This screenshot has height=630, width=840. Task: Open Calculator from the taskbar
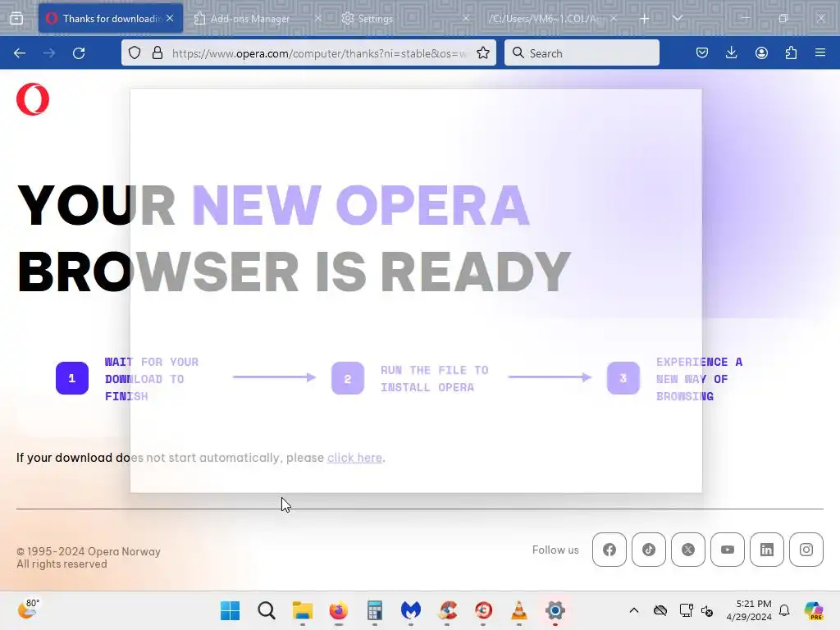click(x=374, y=610)
